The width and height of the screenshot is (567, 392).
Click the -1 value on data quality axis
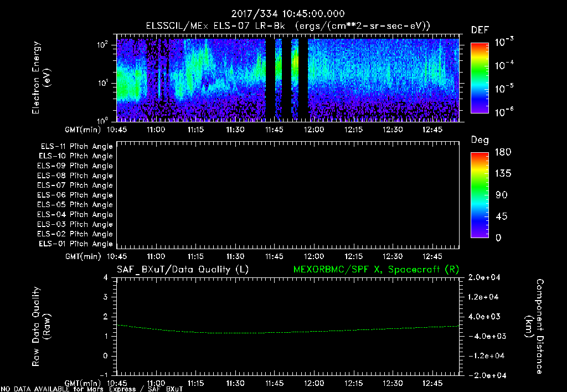[104, 375]
